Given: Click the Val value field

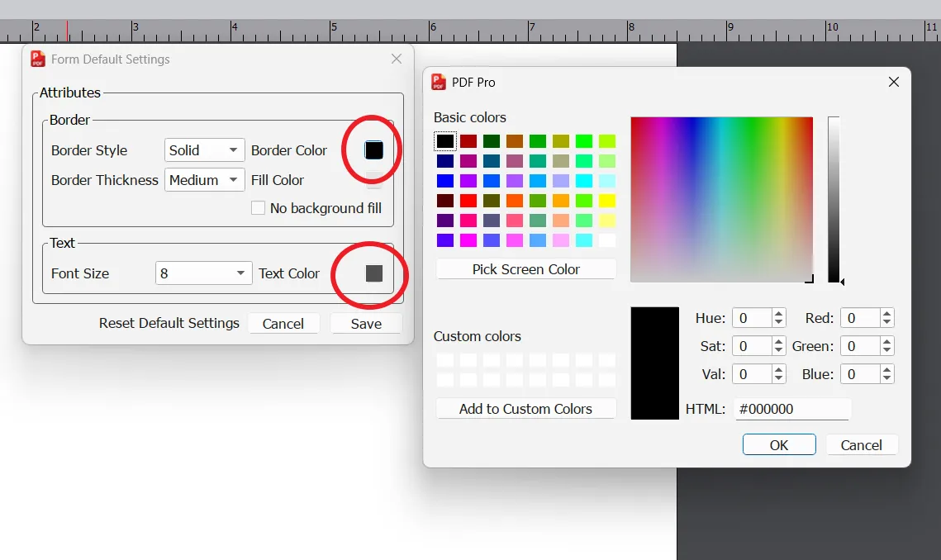Looking at the screenshot, I should point(751,374).
